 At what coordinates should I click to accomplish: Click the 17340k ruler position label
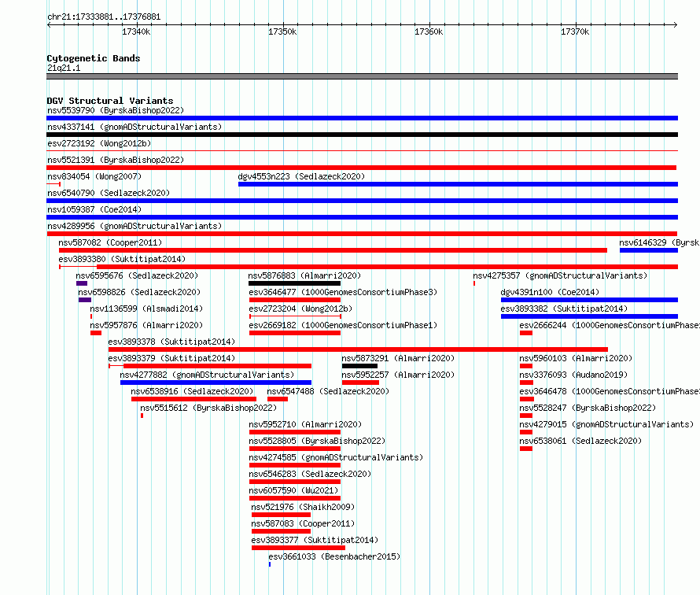point(136,31)
